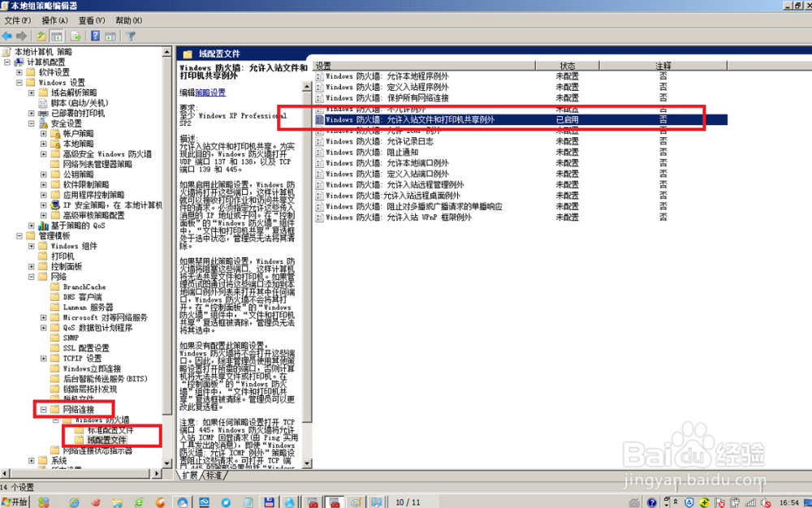
Task: Click the policy icon beside 允许本地端口例外
Action: pyautogui.click(x=319, y=163)
